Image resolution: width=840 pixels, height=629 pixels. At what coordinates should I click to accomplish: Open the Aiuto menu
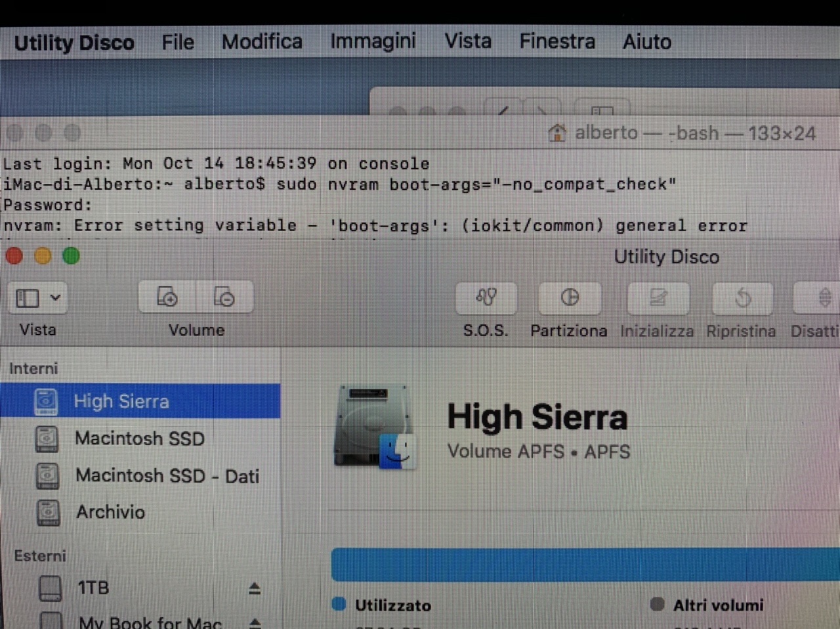[x=647, y=42]
